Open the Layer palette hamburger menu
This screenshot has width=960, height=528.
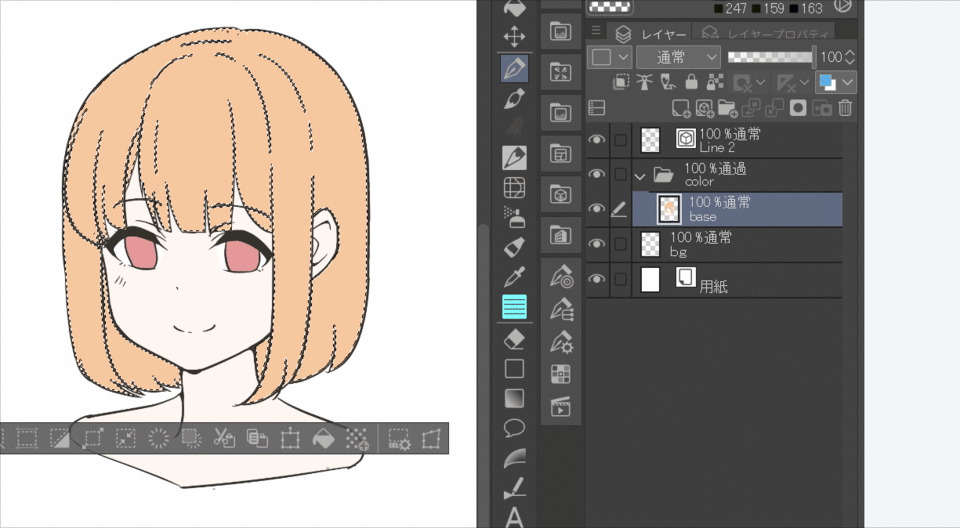[x=596, y=30]
